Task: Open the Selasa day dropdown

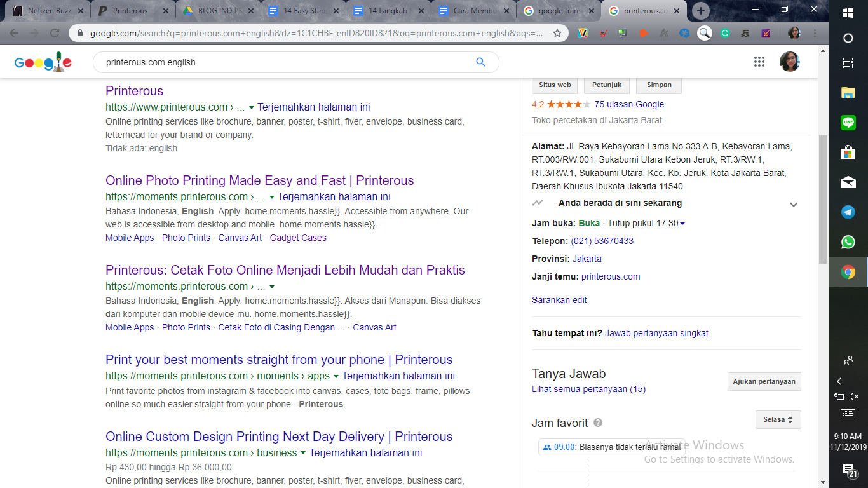Action: [778, 420]
